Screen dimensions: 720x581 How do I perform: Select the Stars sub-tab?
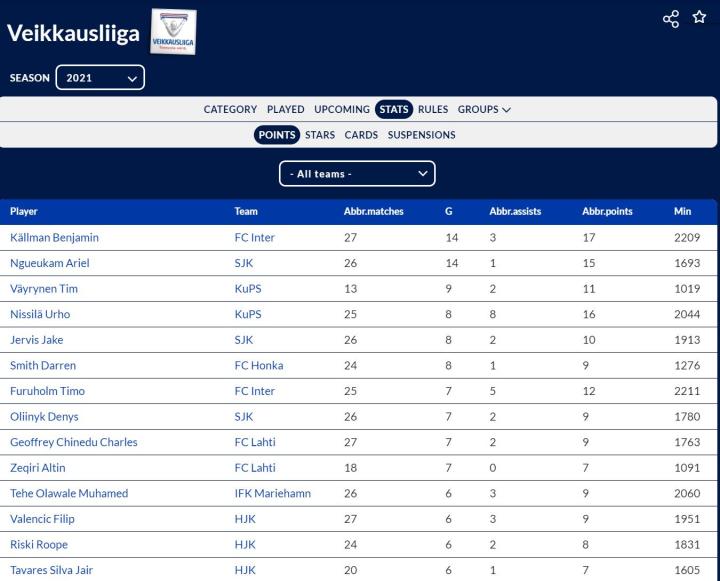(x=320, y=135)
